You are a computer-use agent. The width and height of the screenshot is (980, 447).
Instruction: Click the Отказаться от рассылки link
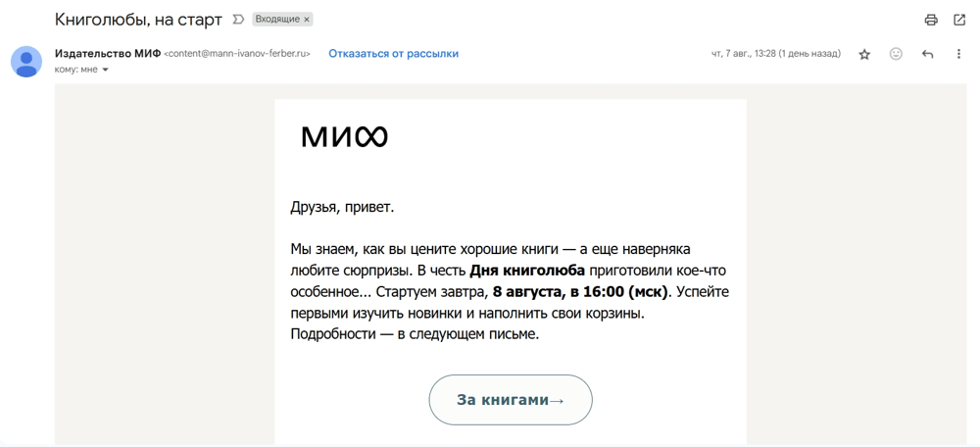tap(394, 54)
